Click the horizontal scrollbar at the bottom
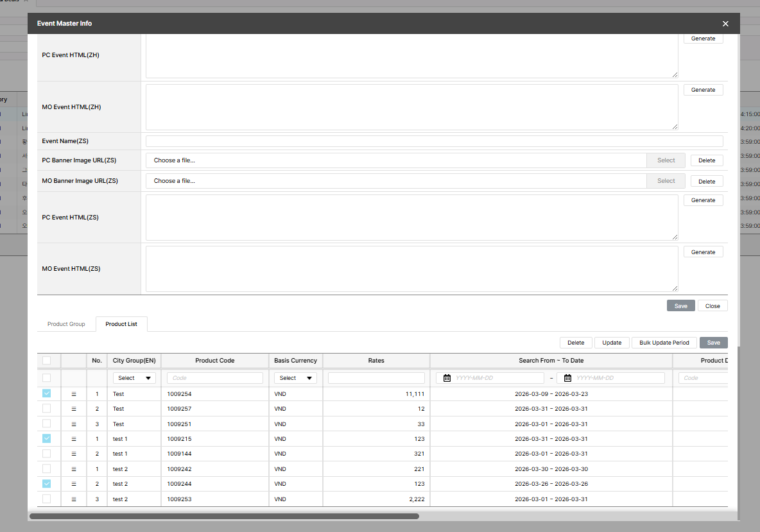 coord(224,516)
